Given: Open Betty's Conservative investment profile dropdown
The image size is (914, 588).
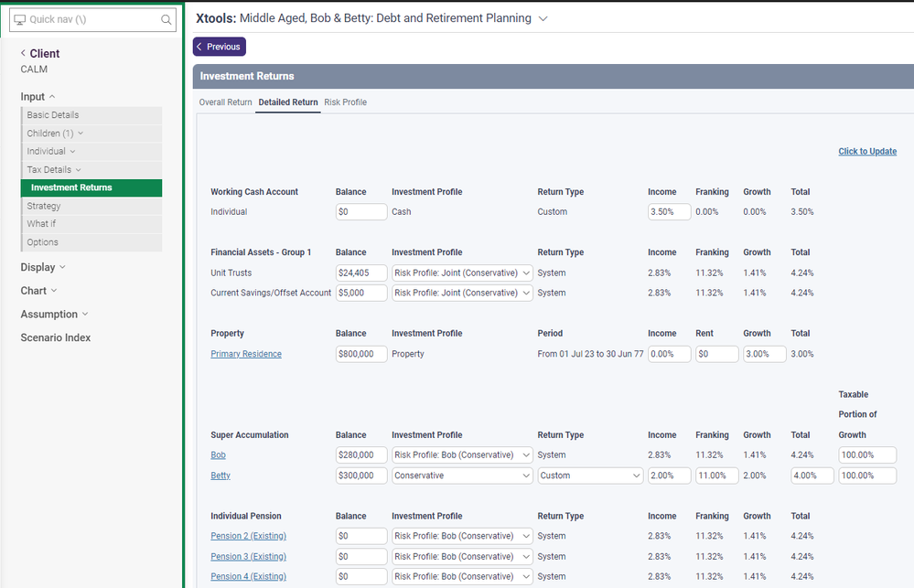Looking at the screenshot, I should (x=462, y=476).
